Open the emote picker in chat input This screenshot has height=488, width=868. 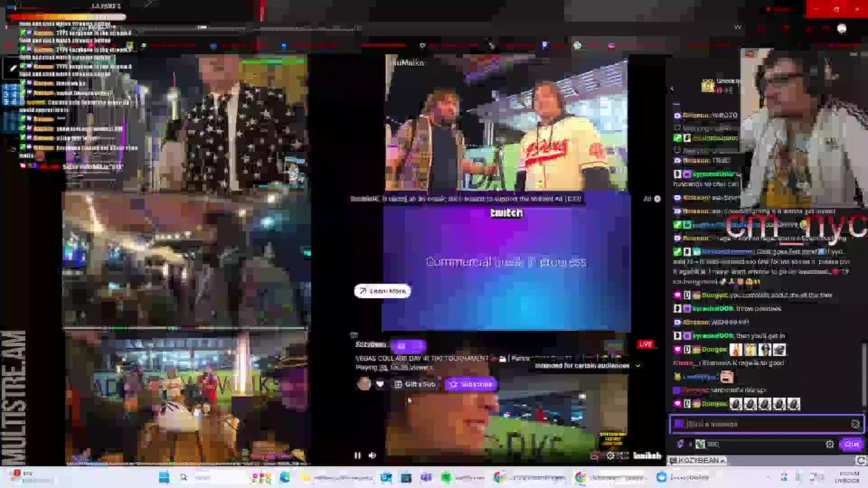point(855,424)
